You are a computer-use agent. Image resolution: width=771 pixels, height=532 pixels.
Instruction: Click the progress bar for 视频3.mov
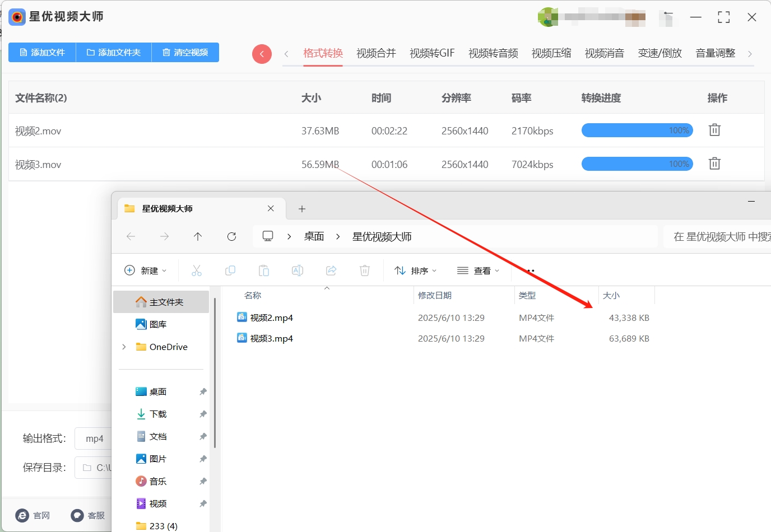click(637, 164)
